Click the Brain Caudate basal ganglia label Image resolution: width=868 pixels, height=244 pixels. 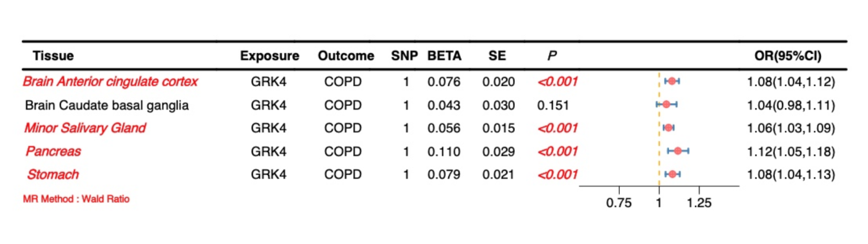pyautogui.click(x=107, y=105)
